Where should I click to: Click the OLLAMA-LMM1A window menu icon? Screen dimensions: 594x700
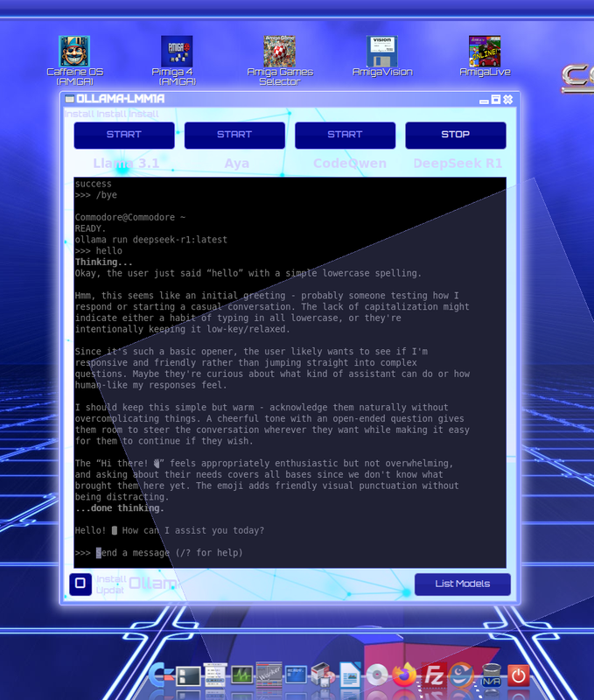point(69,99)
